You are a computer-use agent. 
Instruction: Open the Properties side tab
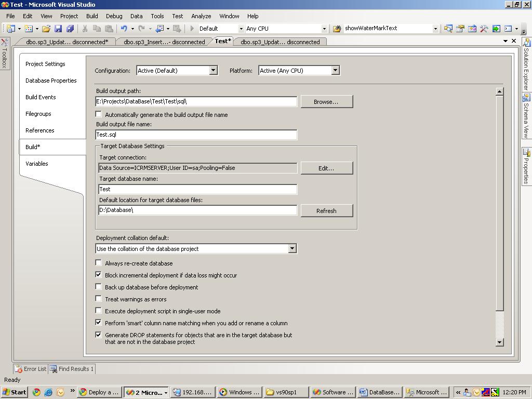(x=527, y=166)
